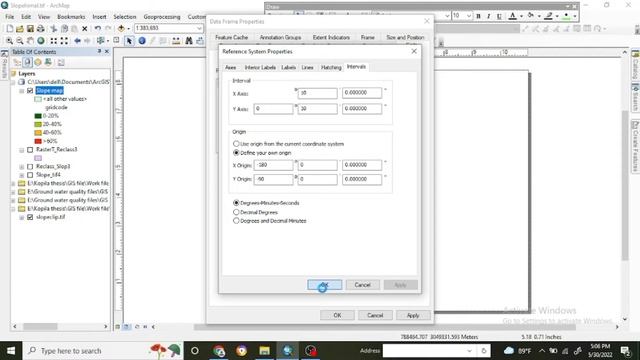The image size is (640, 360).
Task: Click the Open folder icon
Action: [20, 29]
